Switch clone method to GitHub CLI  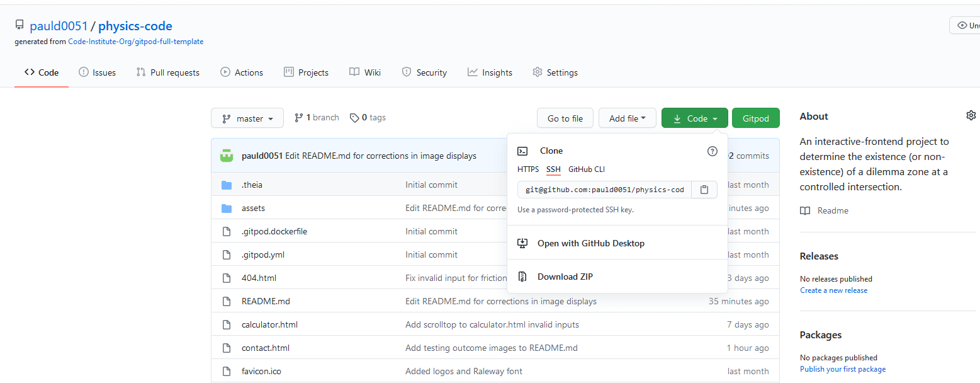click(587, 169)
